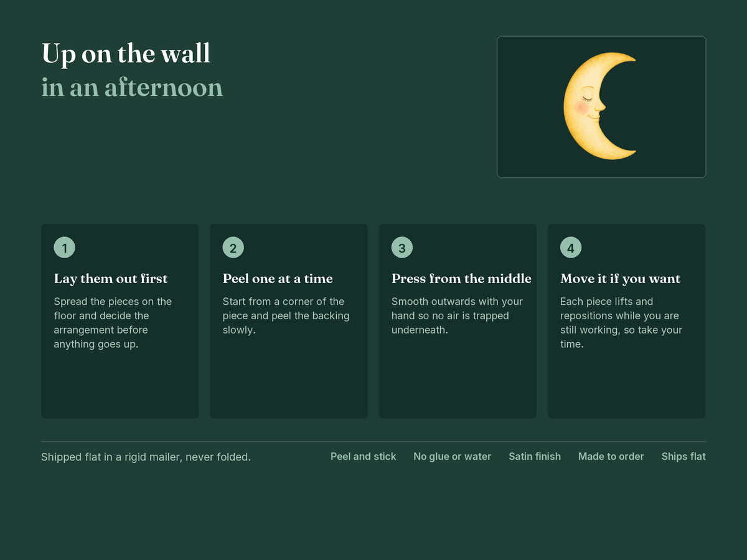Select the 'No glue or water' tag
This screenshot has width=747, height=560.
[452, 457]
